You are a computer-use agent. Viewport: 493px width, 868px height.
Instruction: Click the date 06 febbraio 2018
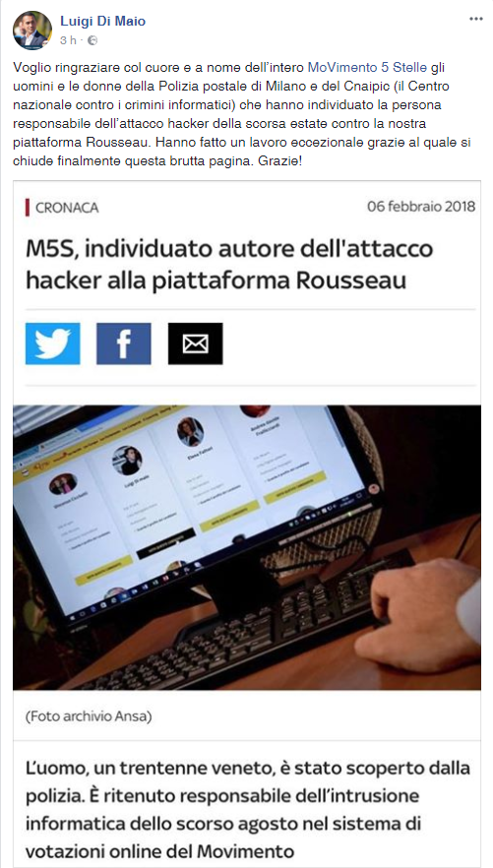421,207
